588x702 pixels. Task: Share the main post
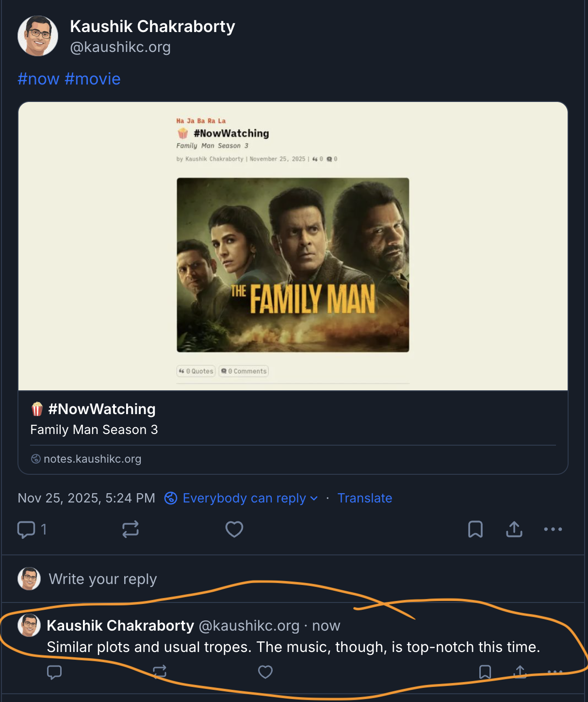coord(514,529)
